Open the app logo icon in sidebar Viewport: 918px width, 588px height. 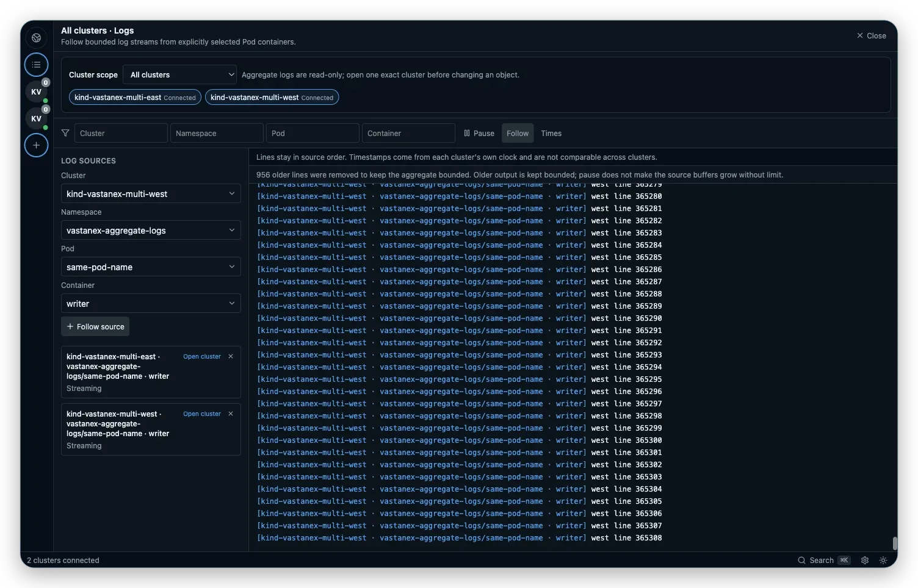tap(37, 38)
